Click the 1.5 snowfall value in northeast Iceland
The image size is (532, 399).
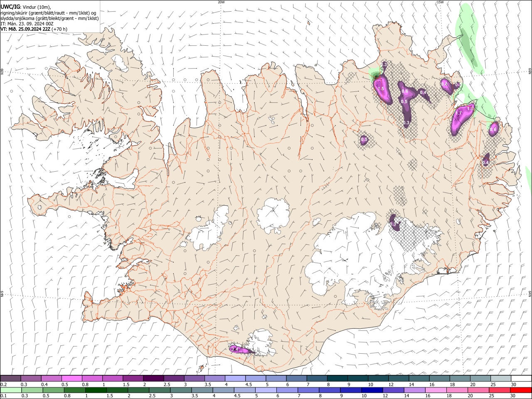pyautogui.click(x=380, y=89)
